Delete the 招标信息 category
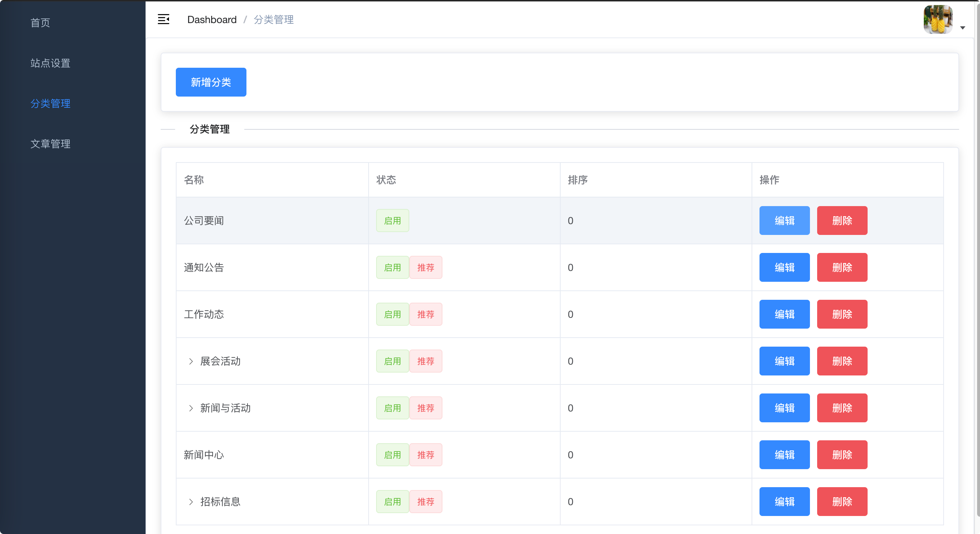980x534 pixels. pyautogui.click(x=842, y=502)
